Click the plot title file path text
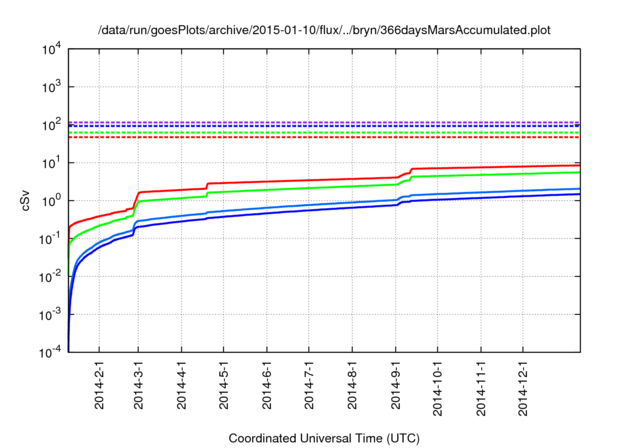This screenshot has height=448, width=640. (x=324, y=31)
